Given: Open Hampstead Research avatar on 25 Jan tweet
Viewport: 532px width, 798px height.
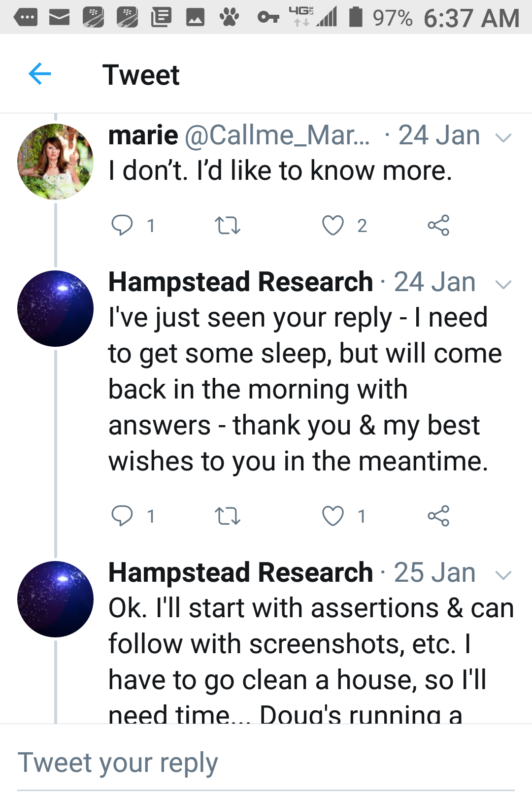Looking at the screenshot, I should [55, 599].
